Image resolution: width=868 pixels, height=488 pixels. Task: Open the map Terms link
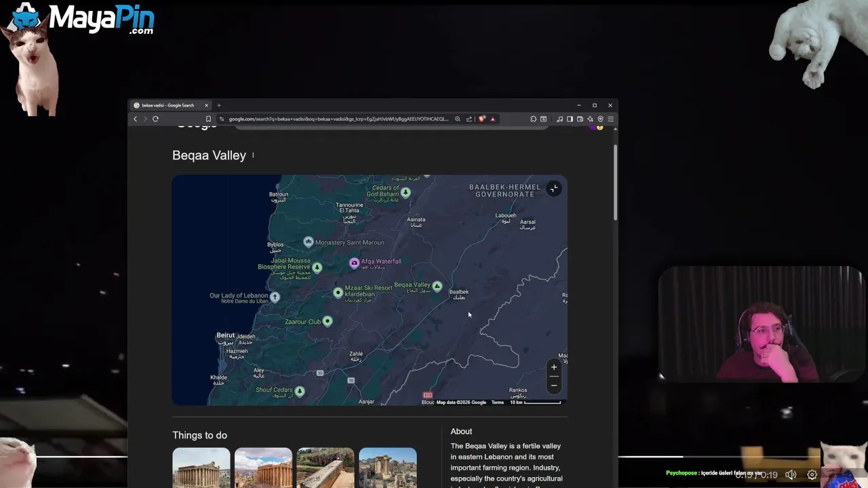pos(498,403)
